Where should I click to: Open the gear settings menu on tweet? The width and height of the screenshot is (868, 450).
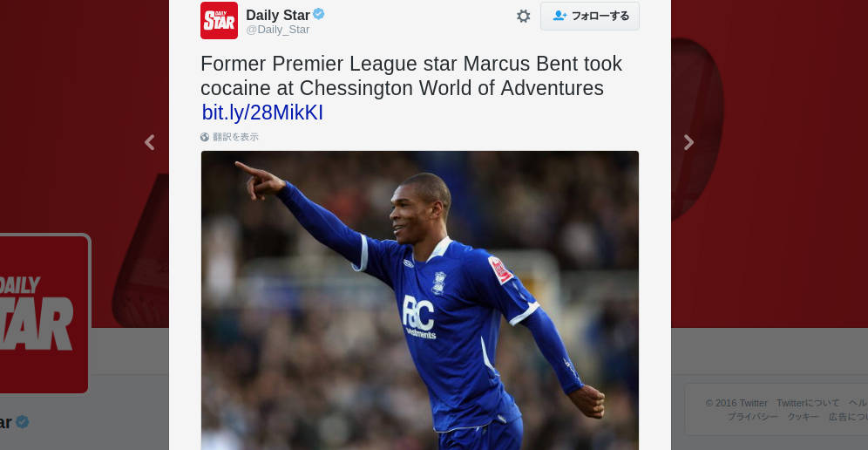523,16
